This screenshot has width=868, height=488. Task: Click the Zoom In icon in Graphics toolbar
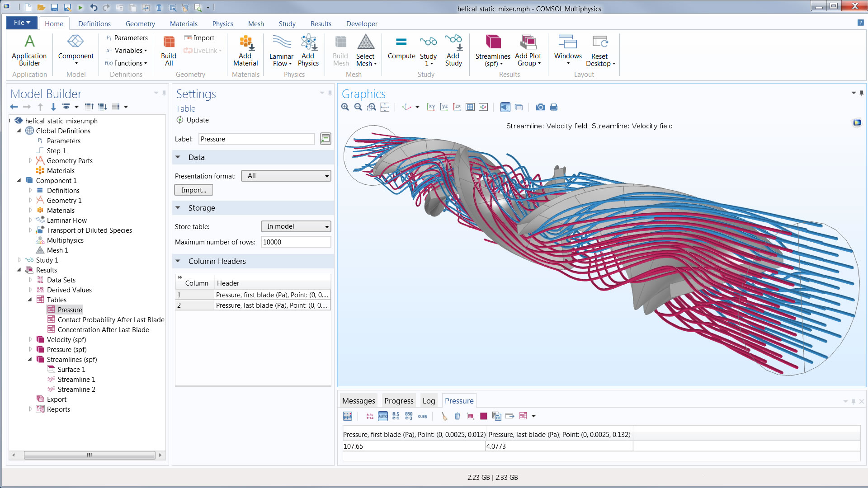coord(345,107)
